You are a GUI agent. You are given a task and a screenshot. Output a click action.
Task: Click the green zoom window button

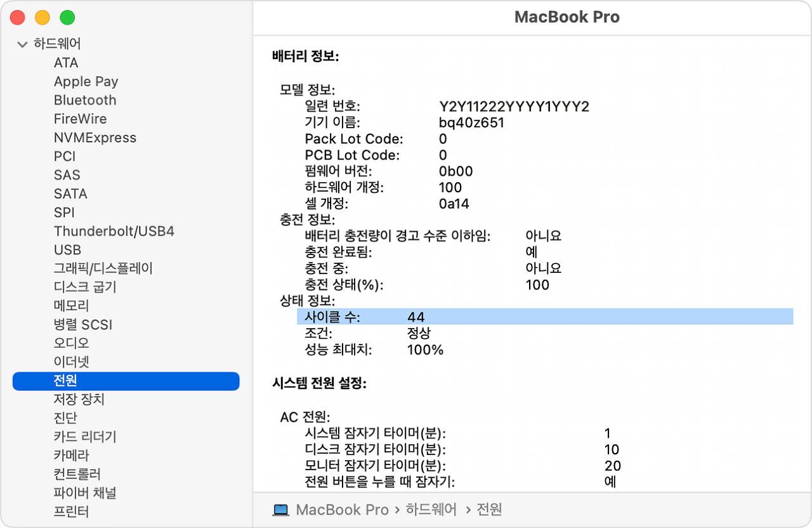67,18
